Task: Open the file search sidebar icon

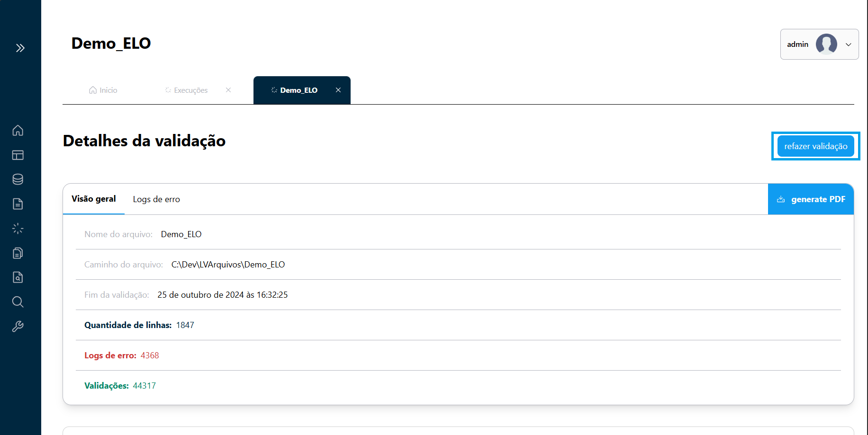Action: (x=18, y=277)
